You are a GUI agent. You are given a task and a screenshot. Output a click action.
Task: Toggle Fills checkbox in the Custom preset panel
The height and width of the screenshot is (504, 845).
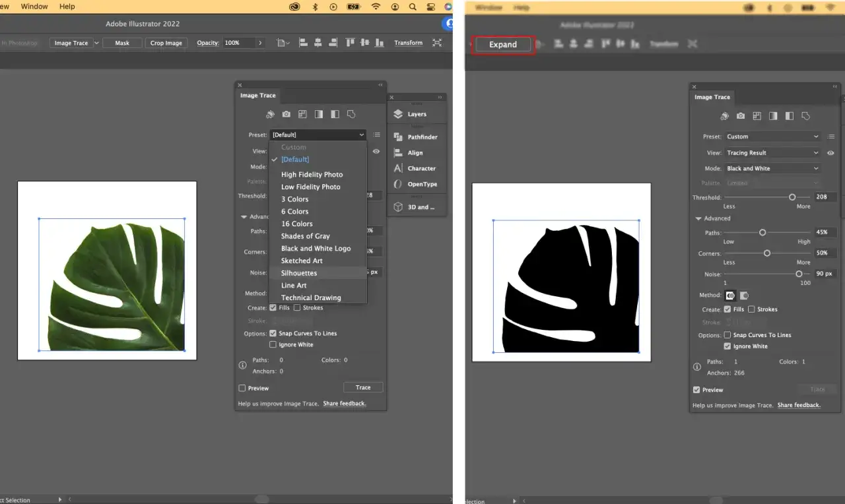[x=727, y=309]
